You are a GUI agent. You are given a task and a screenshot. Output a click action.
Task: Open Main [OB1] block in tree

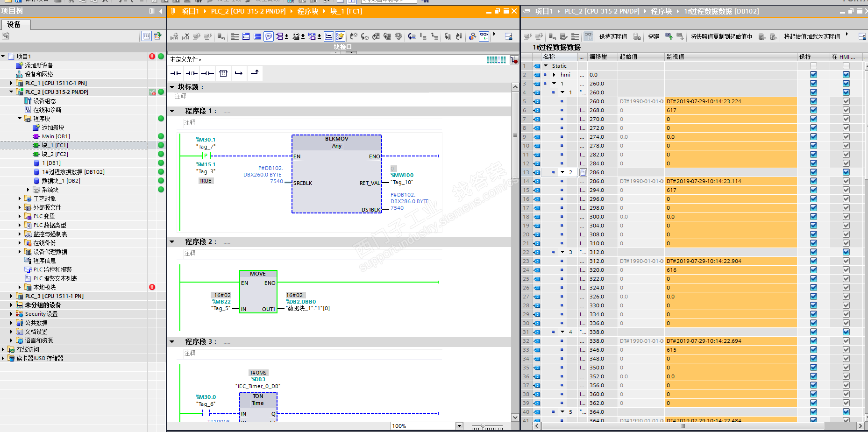[x=56, y=136]
